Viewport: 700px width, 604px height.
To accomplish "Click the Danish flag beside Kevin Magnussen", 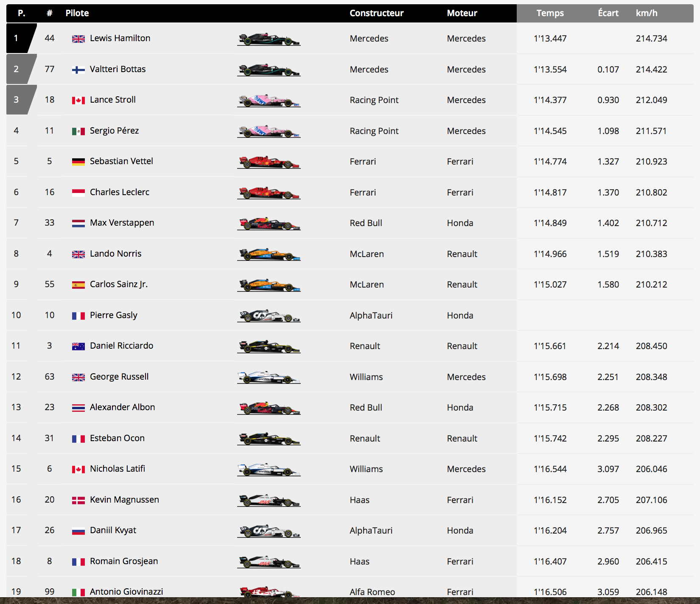I will pyautogui.click(x=78, y=501).
